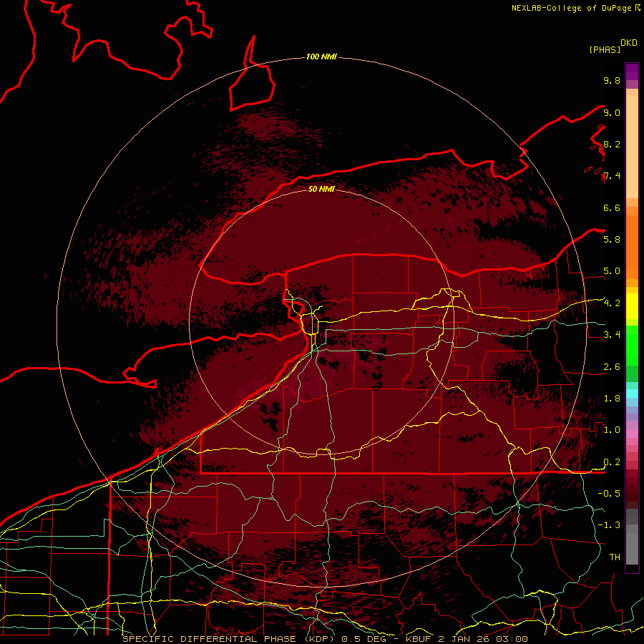Click the [PHAS] legend unit label
644x644 pixels.
605,49
